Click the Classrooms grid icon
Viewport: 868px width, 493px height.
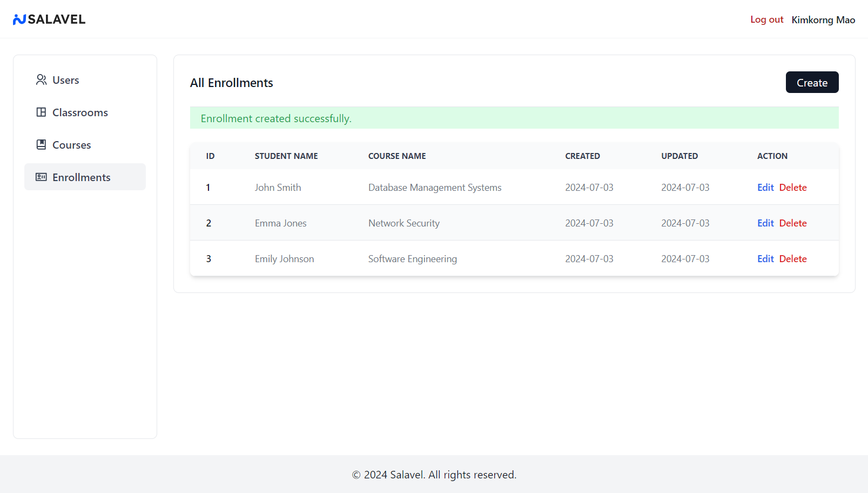click(41, 112)
